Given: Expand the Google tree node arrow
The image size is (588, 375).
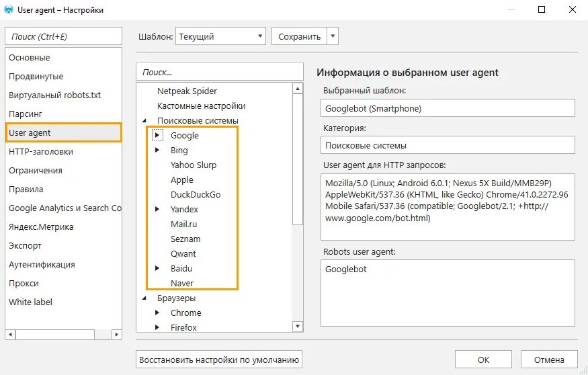Looking at the screenshot, I should tap(157, 135).
